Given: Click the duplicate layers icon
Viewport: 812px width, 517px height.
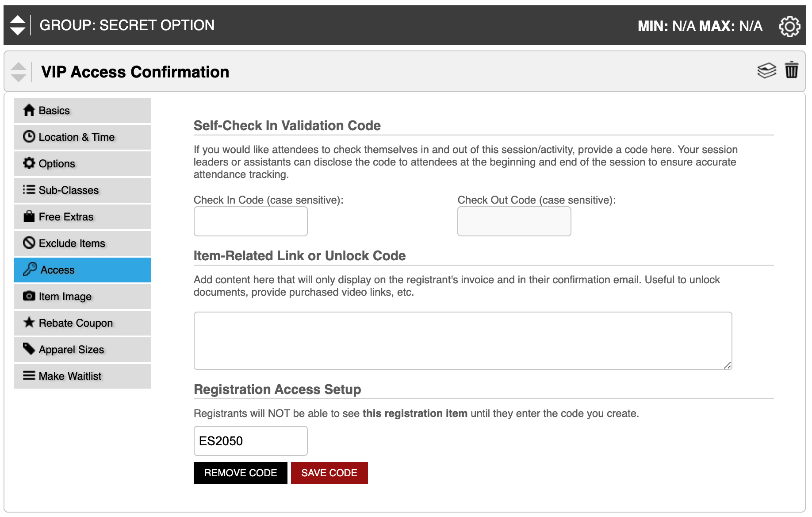Looking at the screenshot, I should (766, 70).
